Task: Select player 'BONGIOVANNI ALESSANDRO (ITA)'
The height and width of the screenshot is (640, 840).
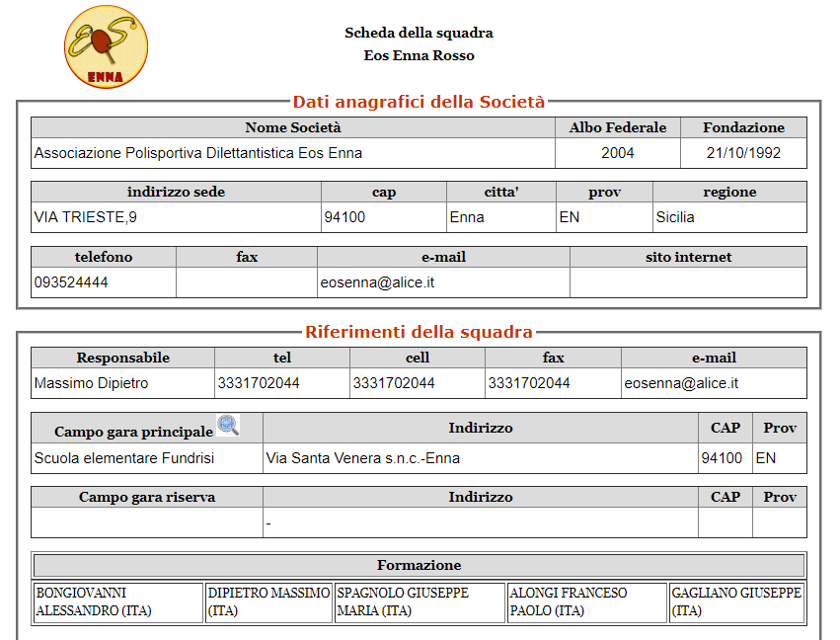Action: [x=117, y=602]
